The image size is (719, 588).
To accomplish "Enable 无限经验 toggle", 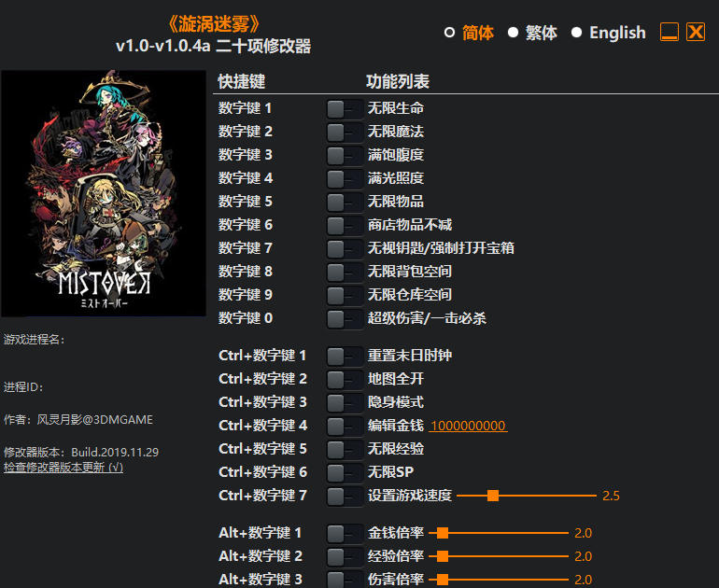I will pos(345,450).
